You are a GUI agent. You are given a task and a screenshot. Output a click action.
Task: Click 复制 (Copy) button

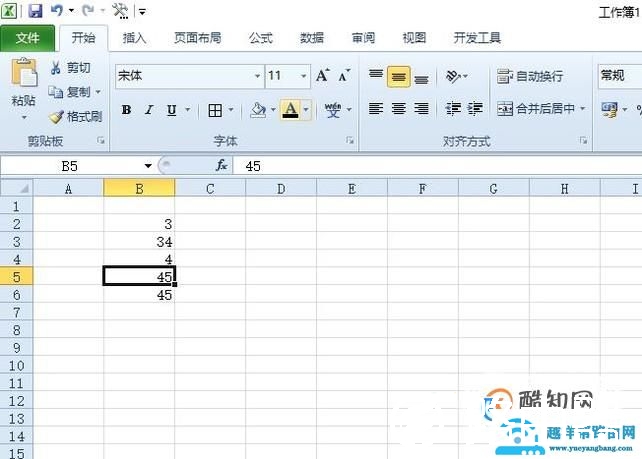pyautogui.click(x=70, y=92)
